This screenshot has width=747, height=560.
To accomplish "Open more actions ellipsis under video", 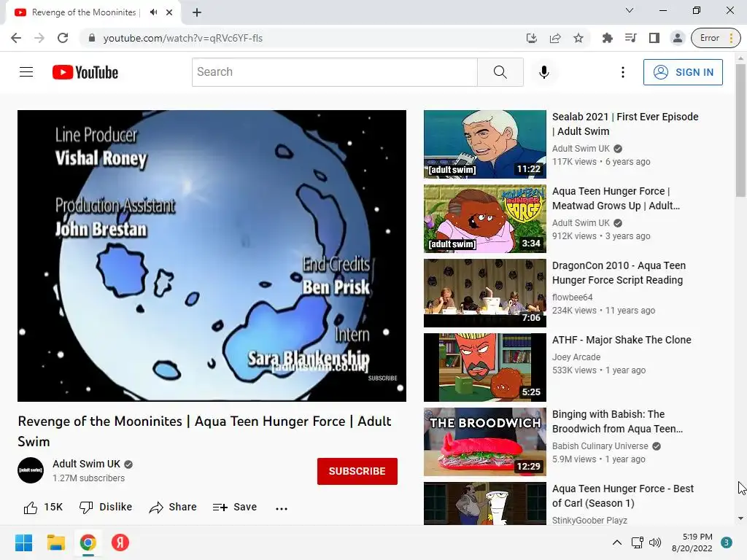I will click(x=282, y=508).
